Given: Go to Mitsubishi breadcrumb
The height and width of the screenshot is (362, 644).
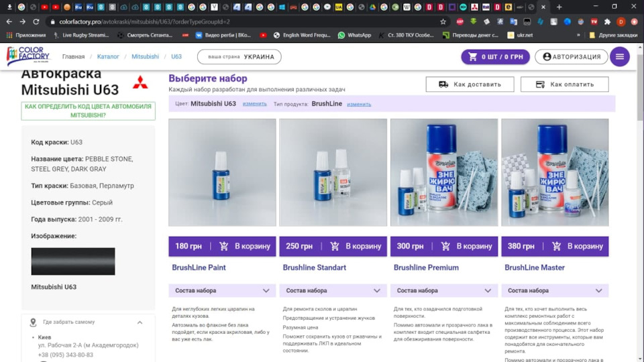Looking at the screenshot, I should coord(145,56).
